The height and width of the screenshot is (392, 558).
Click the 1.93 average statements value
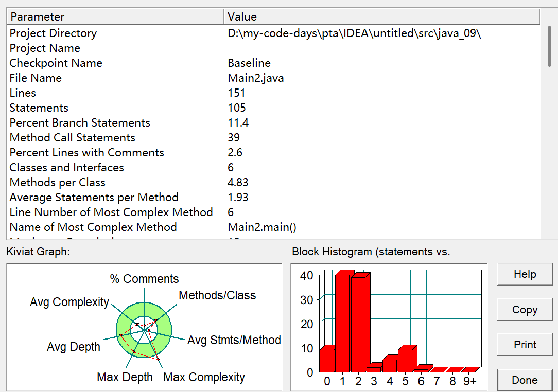(238, 198)
